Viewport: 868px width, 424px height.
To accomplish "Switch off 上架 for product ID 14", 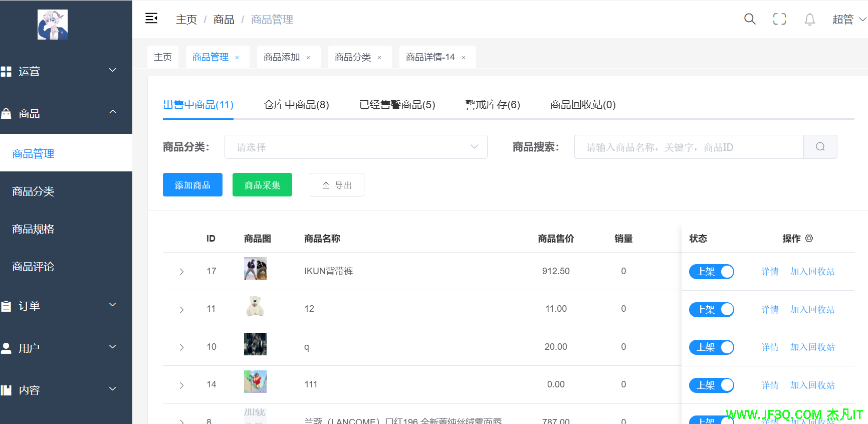I will pos(711,385).
